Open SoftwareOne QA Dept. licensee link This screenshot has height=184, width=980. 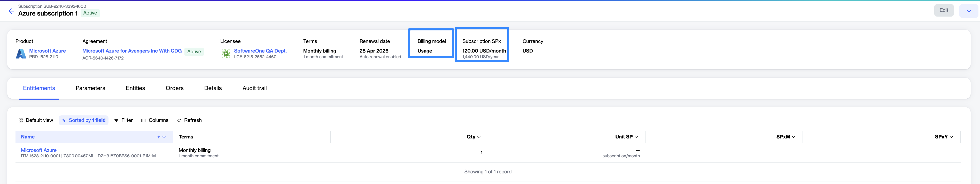260,51
